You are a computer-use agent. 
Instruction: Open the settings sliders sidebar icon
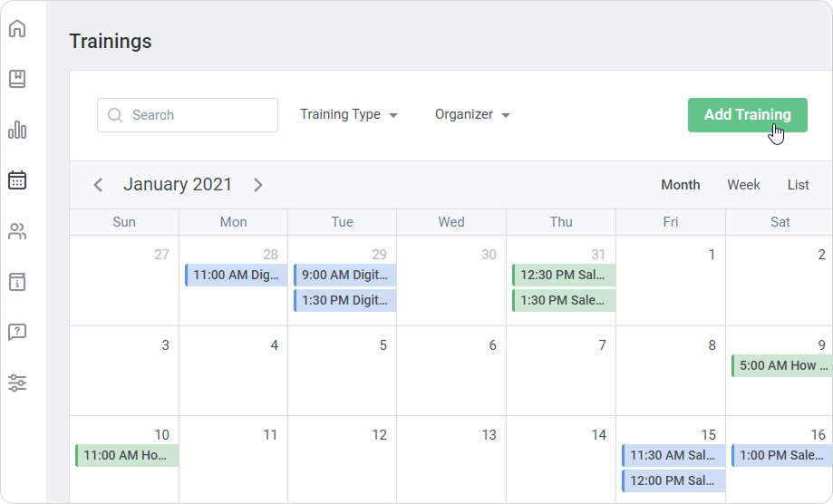tap(17, 383)
